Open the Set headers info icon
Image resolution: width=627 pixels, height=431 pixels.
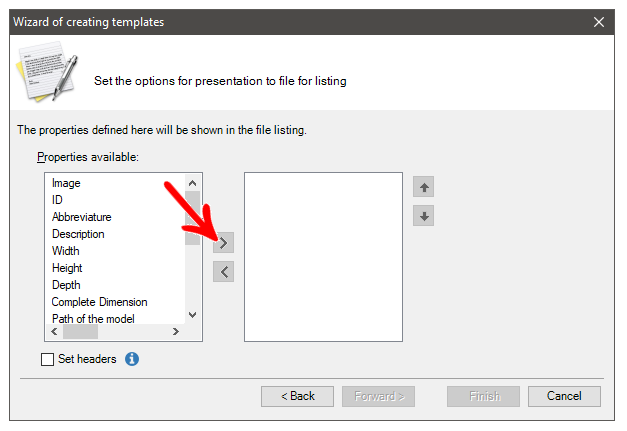pyautogui.click(x=132, y=359)
